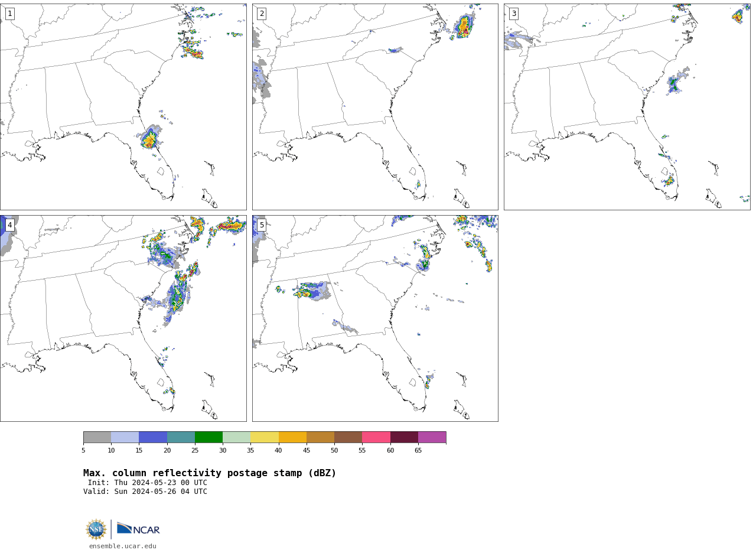Click the storm cell over northeast Florida in panel 1
This screenshot has height=553, width=756.
tap(149, 139)
